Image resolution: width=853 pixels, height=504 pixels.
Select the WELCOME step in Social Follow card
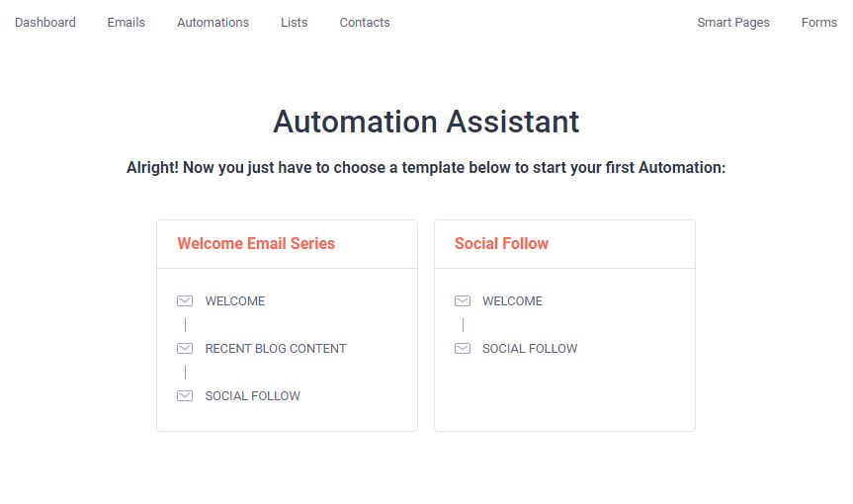tap(512, 301)
